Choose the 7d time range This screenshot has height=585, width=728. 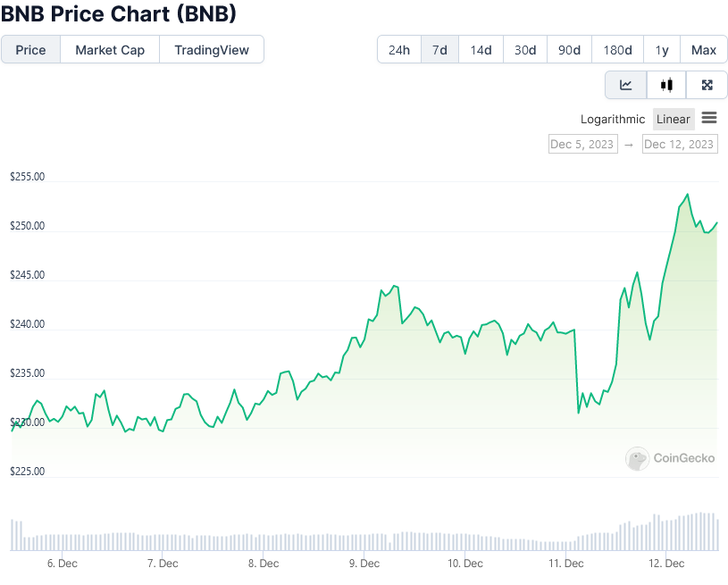[439, 50]
